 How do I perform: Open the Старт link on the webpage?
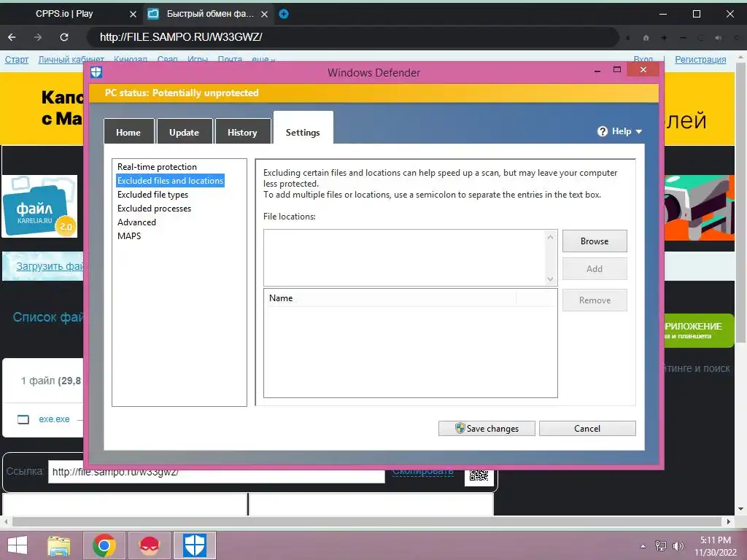click(x=17, y=60)
